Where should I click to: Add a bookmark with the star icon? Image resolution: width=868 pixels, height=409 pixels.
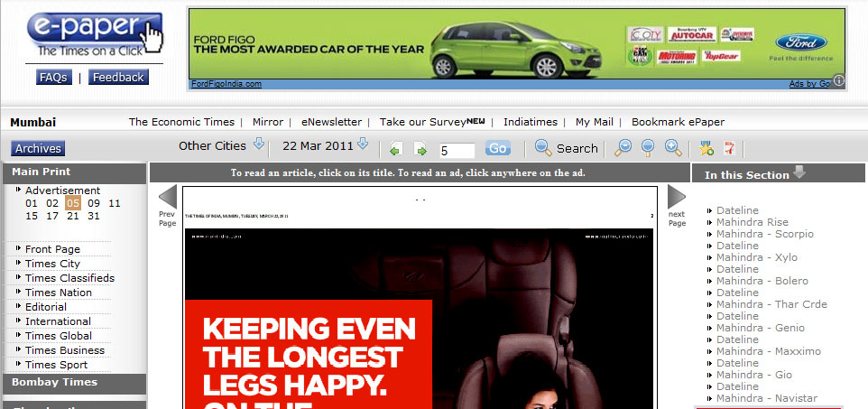706,148
